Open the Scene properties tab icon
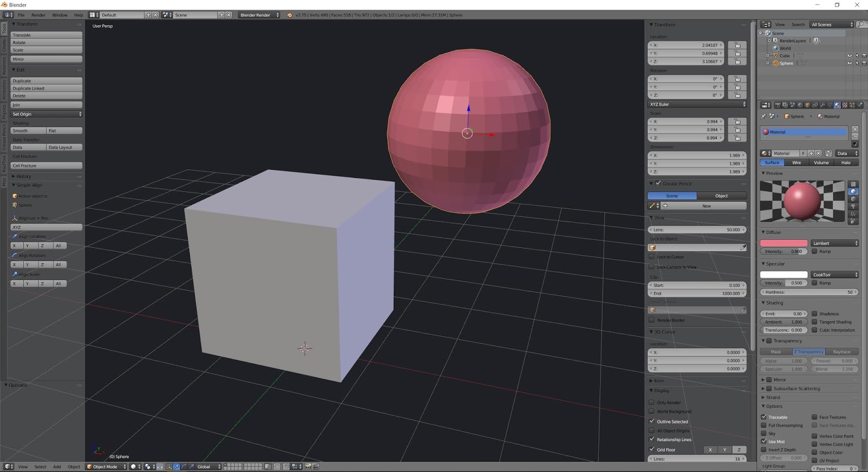The image size is (868, 472). [x=792, y=105]
